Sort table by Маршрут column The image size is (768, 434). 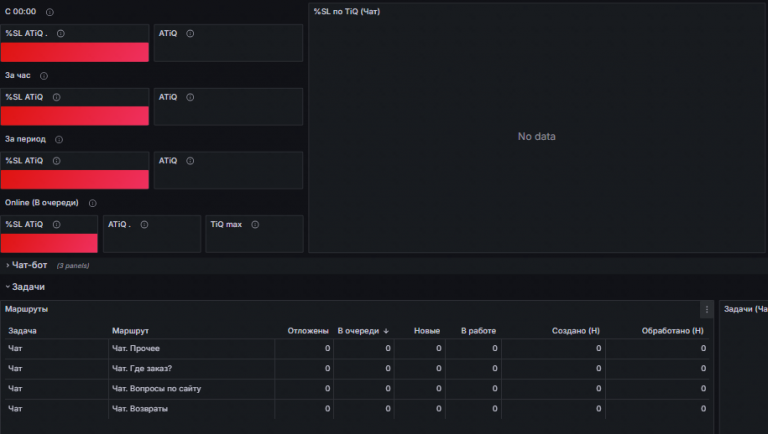[130, 331]
